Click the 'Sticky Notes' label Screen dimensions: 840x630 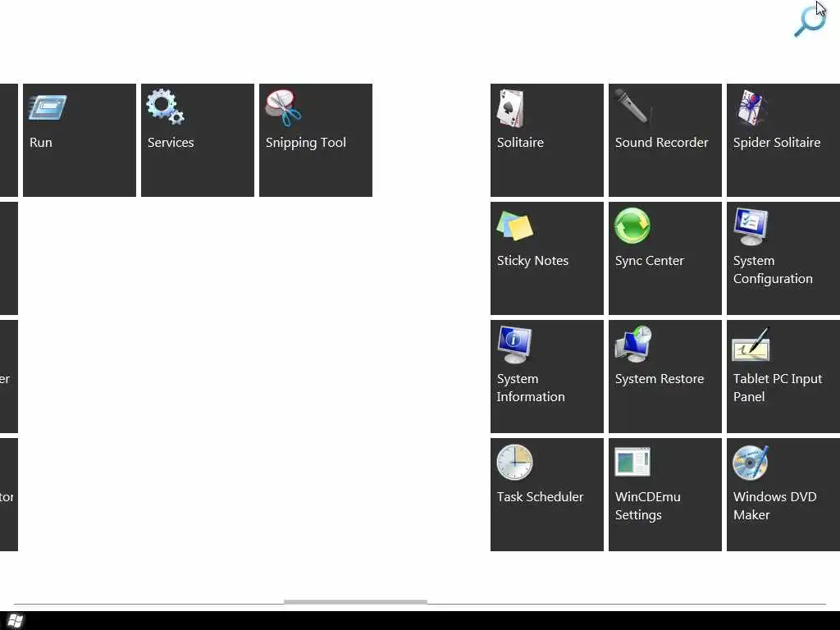(532, 261)
